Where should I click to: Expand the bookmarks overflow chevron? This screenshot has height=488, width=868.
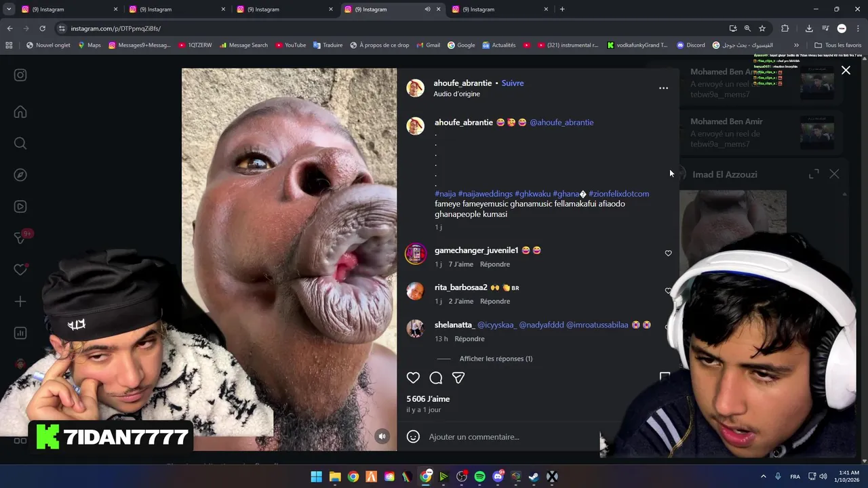[796, 45]
